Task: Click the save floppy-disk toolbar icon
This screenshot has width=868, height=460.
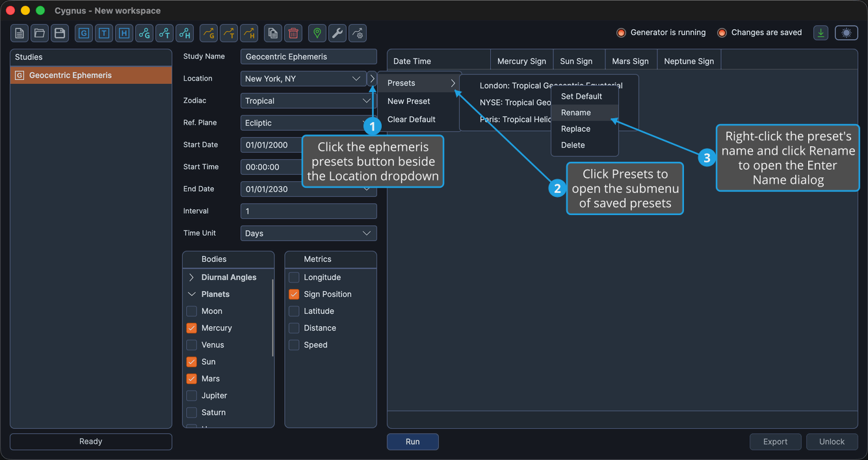Action: pos(60,33)
